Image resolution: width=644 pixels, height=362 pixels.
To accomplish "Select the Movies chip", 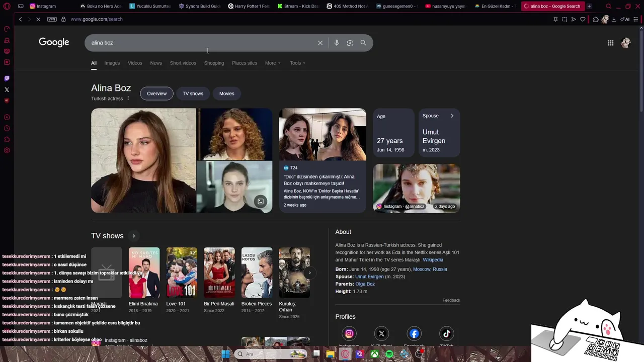I will pyautogui.click(x=226, y=94).
